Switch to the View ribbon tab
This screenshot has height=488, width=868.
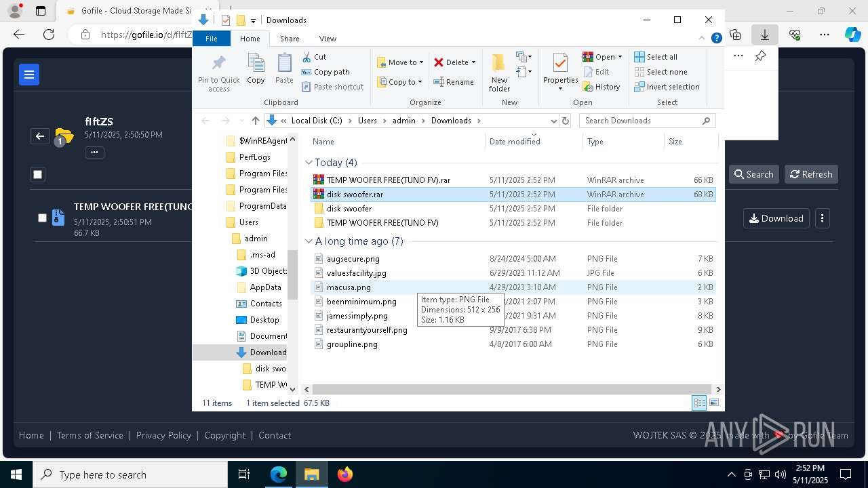(328, 39)
